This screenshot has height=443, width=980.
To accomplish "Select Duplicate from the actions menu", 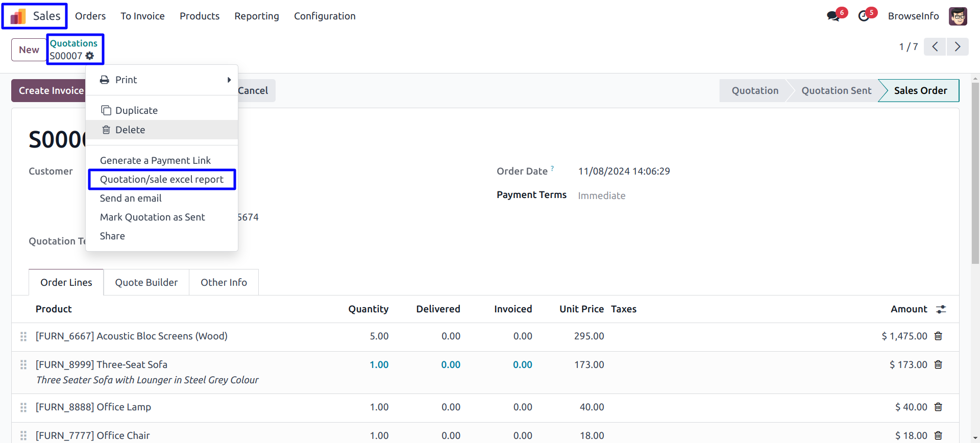I will click(x=136, y=110).
